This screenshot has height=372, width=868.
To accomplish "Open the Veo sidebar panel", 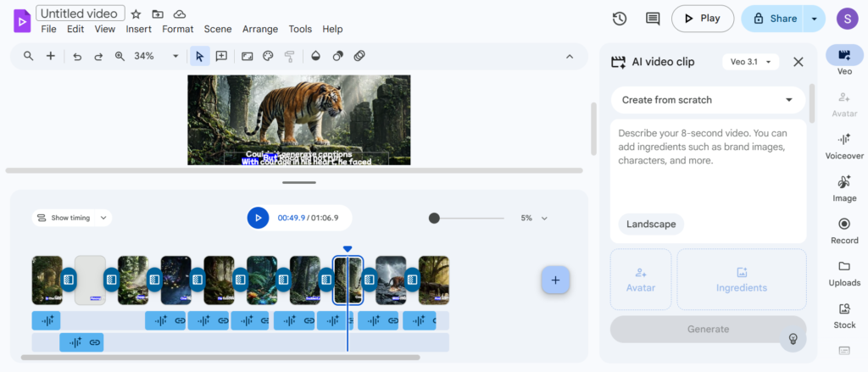I will [x=844, y=60].
